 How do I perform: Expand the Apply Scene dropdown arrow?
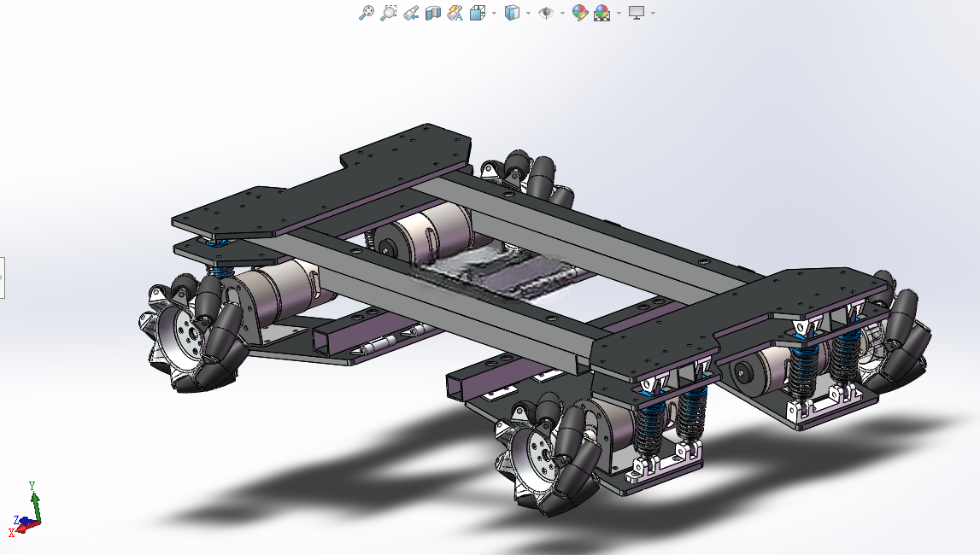coord(619,13)
